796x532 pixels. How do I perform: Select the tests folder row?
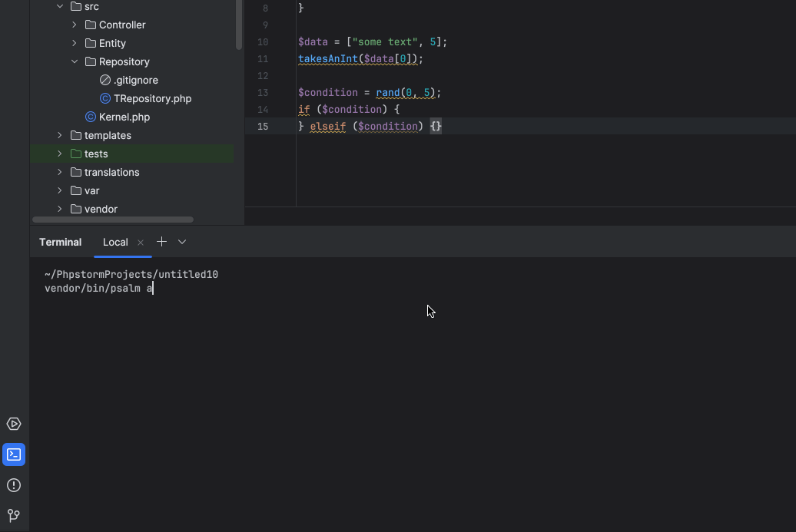click(x=132, y=154)
